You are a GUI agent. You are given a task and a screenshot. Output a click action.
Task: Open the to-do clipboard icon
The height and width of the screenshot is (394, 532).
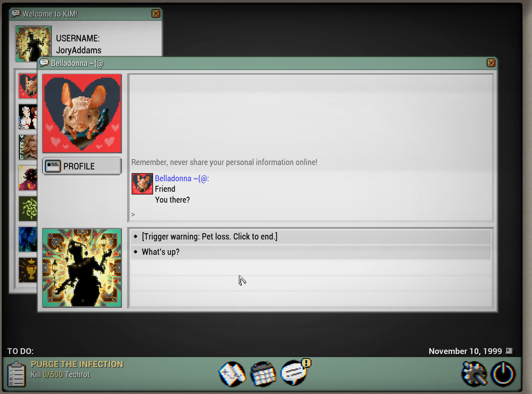tap(16, 374)
